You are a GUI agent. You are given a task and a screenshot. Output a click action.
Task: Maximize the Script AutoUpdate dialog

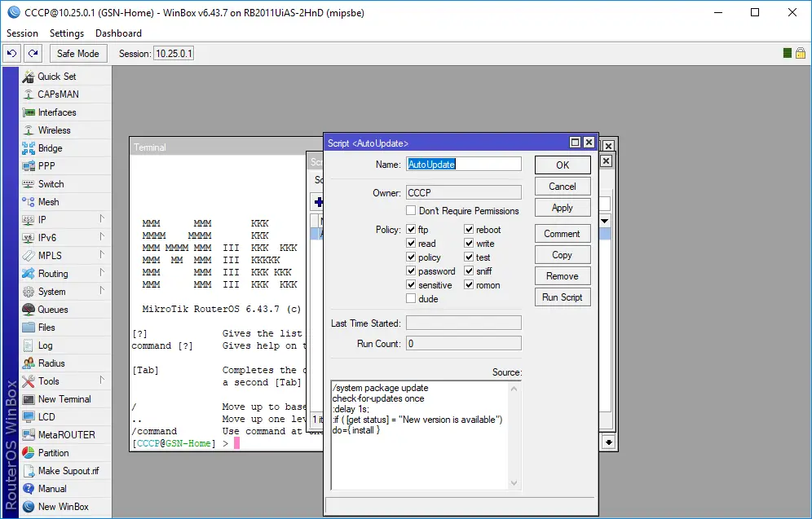click(575, 143)
